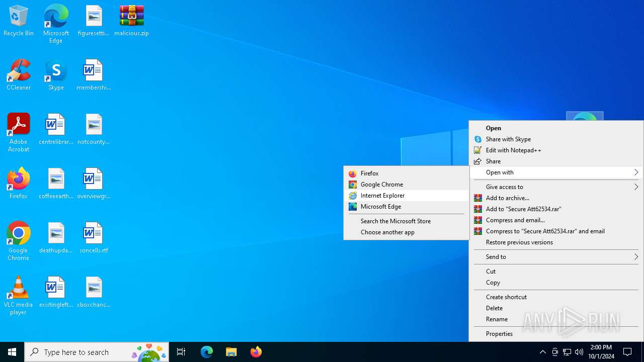Click the taskbar search box
644x362 pixels.
[x=97, y=352]
